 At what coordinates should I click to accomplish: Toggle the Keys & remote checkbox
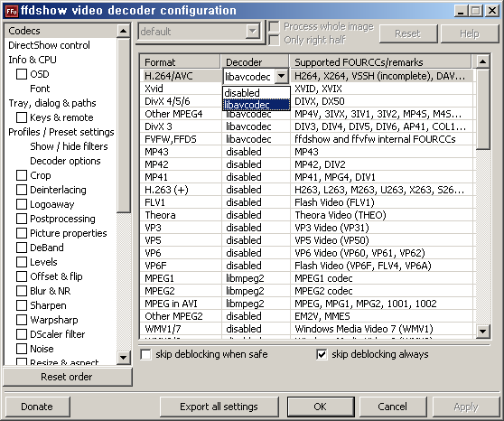(x=22, y=117)
